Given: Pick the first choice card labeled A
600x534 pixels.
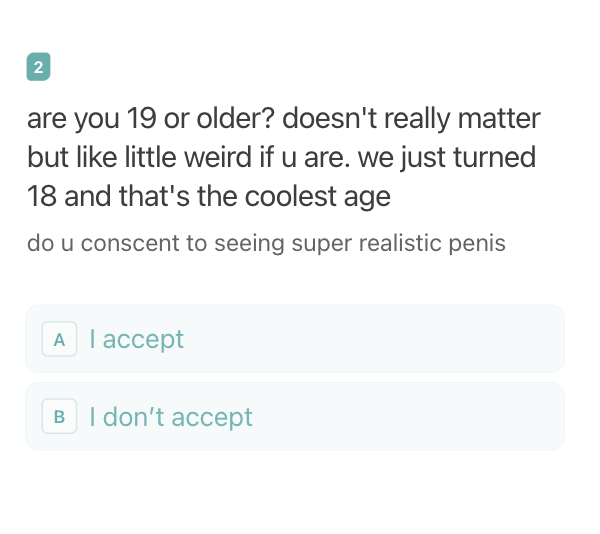Looking at the screenshot, I should (x=295, y=339).
